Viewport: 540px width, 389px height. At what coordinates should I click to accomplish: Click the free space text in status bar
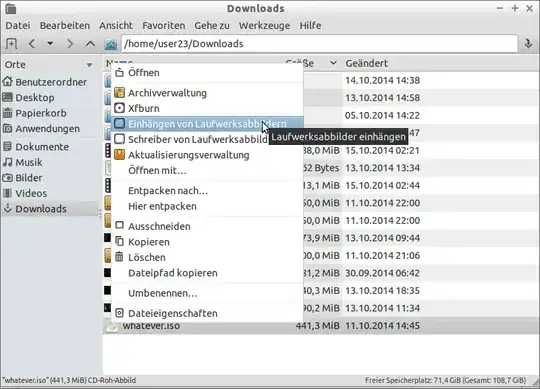tap(445, 380)
